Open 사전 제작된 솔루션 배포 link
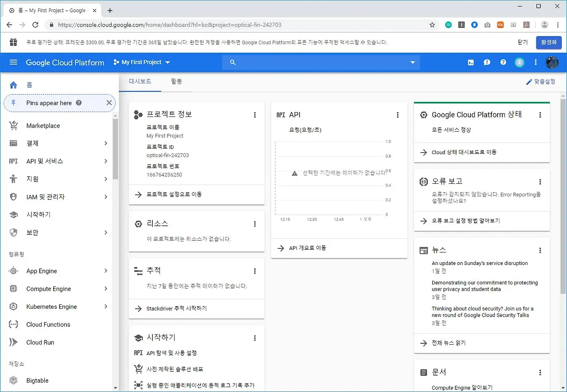This screenshot has width=567, height=392. (175, 369)
